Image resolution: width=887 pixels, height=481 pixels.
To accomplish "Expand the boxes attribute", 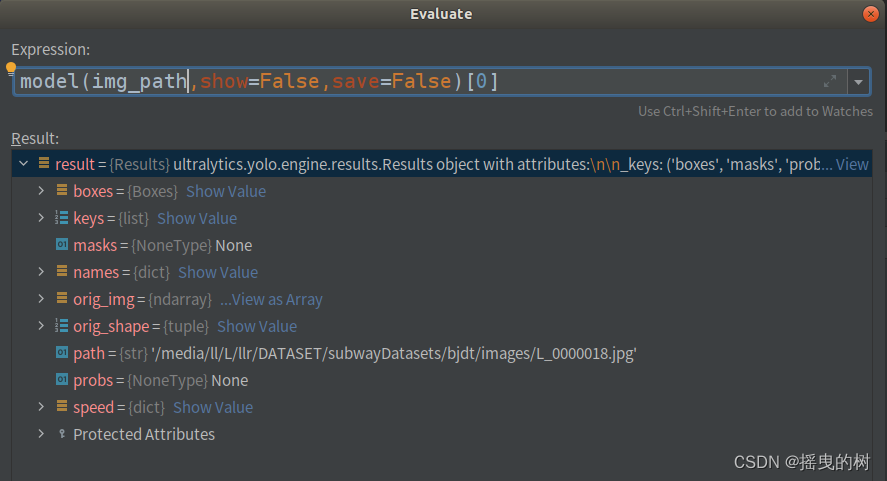I will pyautogui.click(x=41, y=191).
